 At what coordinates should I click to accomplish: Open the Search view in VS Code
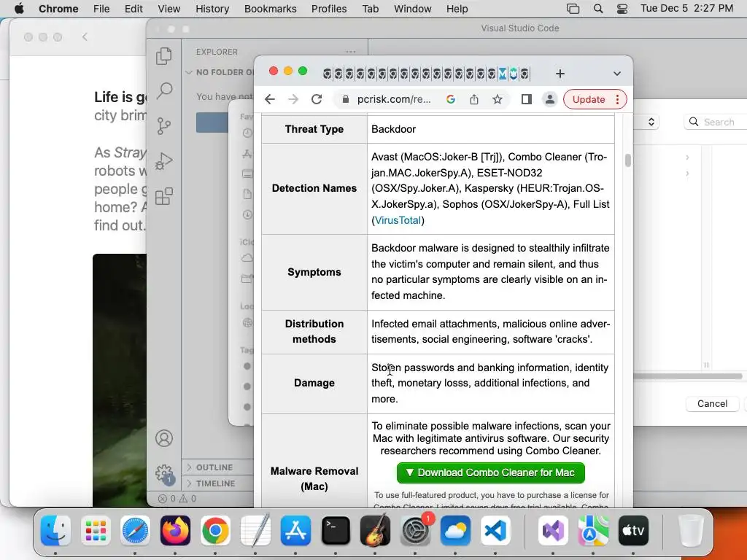164,90
